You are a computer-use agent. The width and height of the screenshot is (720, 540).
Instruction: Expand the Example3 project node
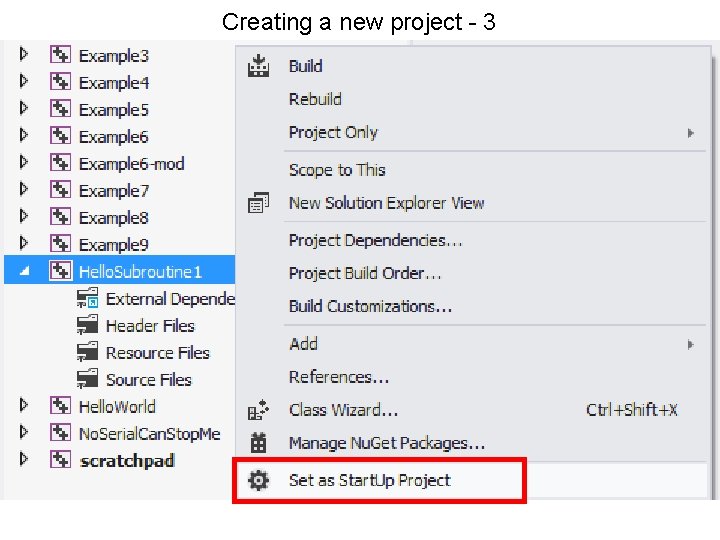(x=23, y=55)
